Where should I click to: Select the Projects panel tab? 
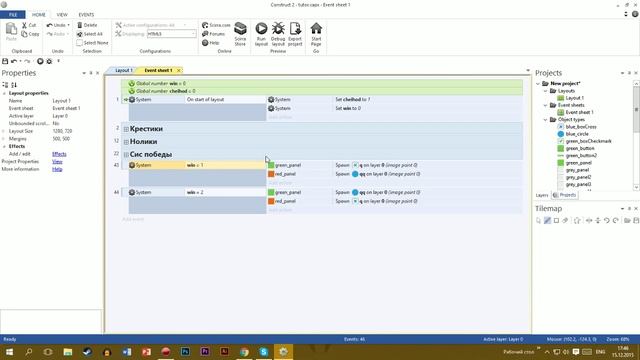(x=564, y=195)
